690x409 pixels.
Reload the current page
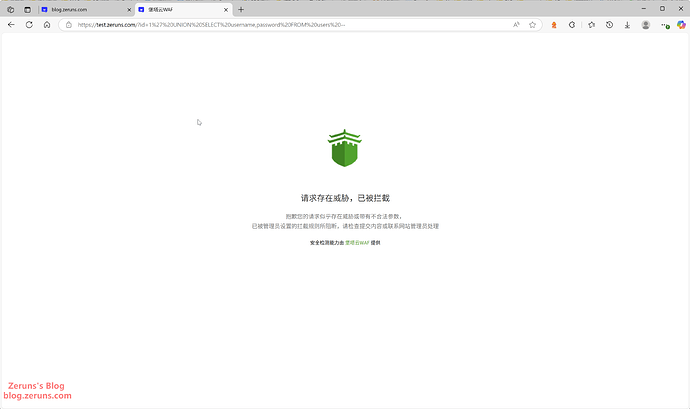point(29,25)
